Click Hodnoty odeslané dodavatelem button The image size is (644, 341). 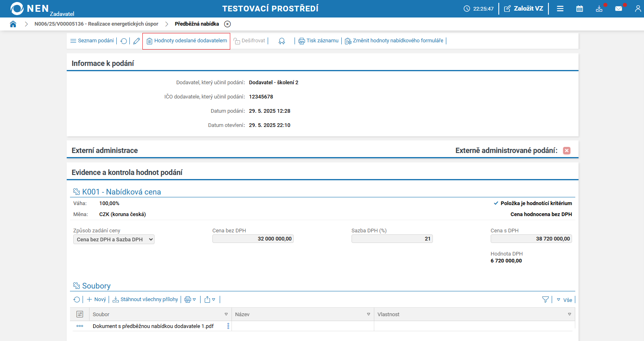187,41
